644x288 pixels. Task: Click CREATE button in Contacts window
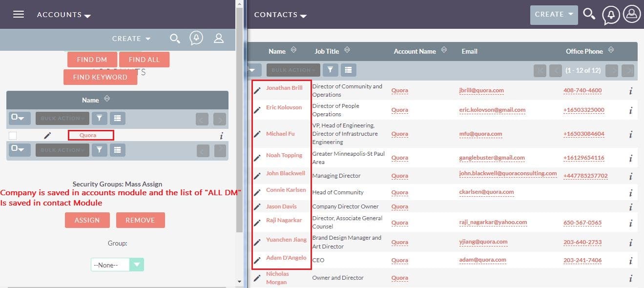[554, 15]
